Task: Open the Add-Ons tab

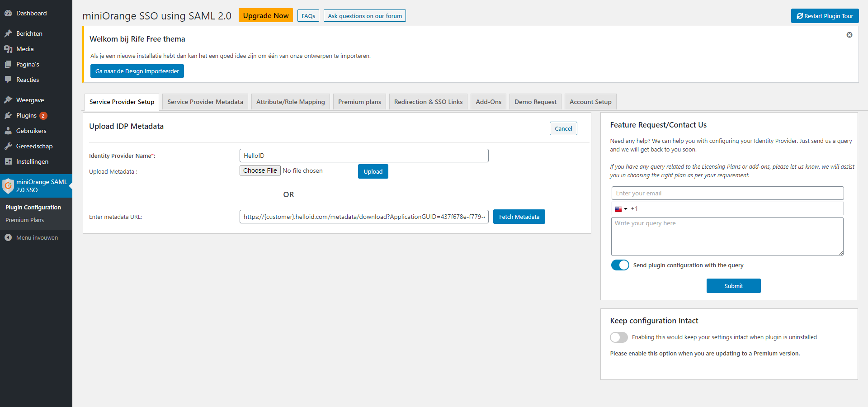Action: (488, 102)
